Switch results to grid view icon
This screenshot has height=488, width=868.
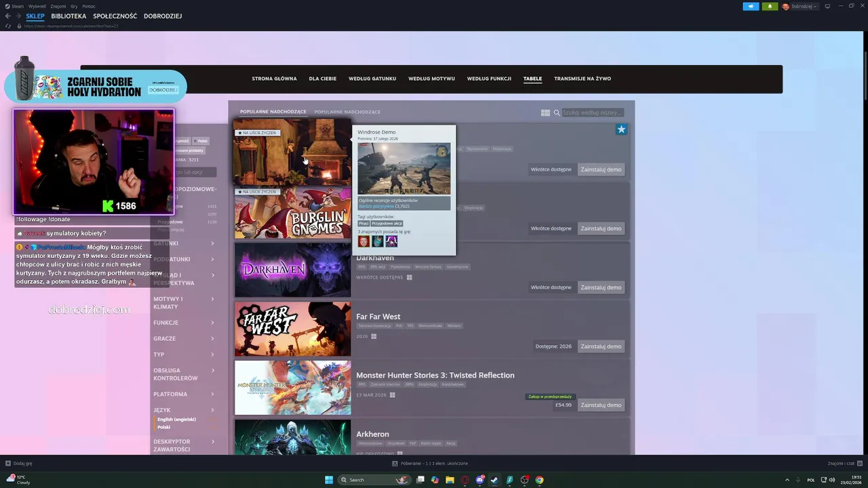[545, 113]
